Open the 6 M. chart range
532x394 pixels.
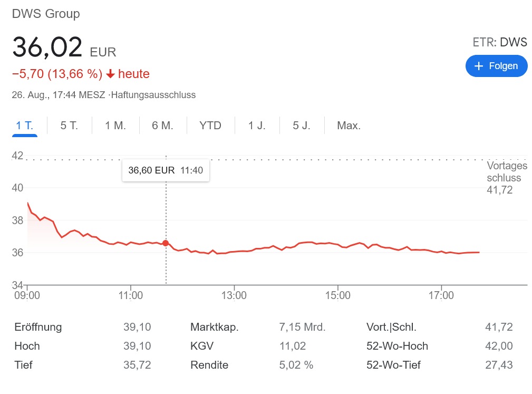point(162,126)
